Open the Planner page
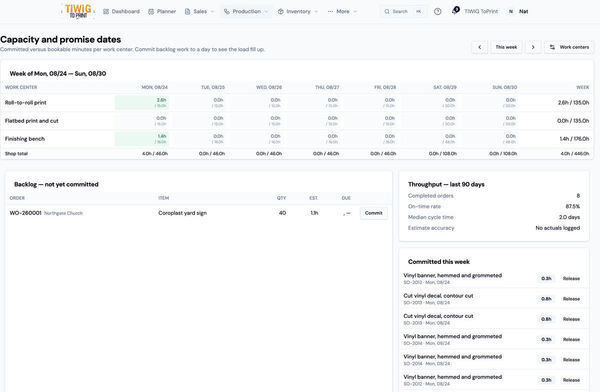 162,11
